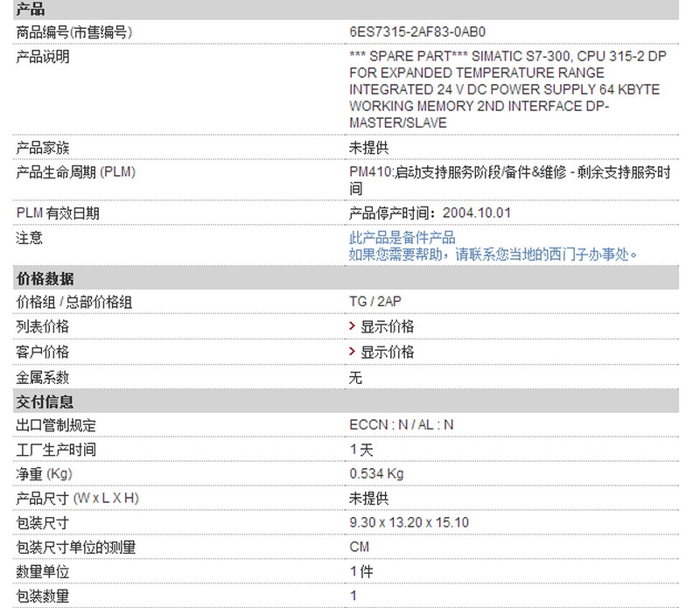
Task: Select product number 6ES7315-2AF83-0AB0
Action: click(417, 32)
